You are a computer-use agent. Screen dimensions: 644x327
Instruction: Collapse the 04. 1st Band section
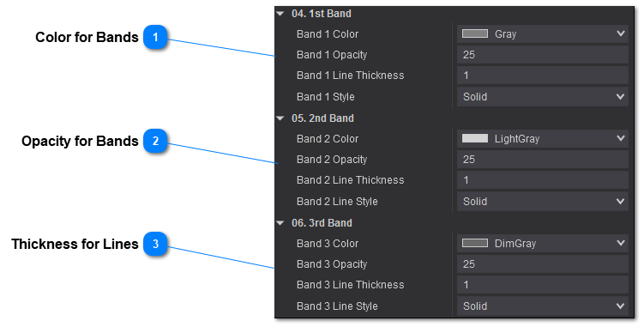click(x=280, y=14)
